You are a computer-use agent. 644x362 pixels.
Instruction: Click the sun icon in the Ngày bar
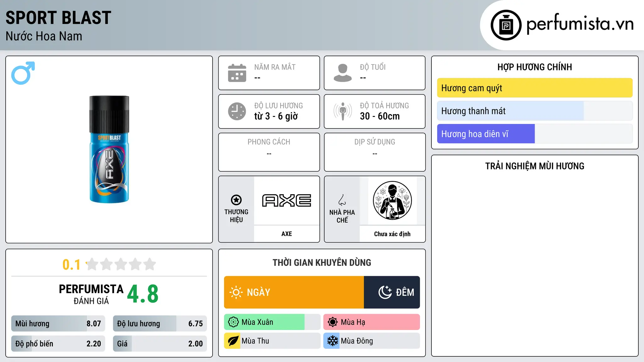[x=236, y=292]
